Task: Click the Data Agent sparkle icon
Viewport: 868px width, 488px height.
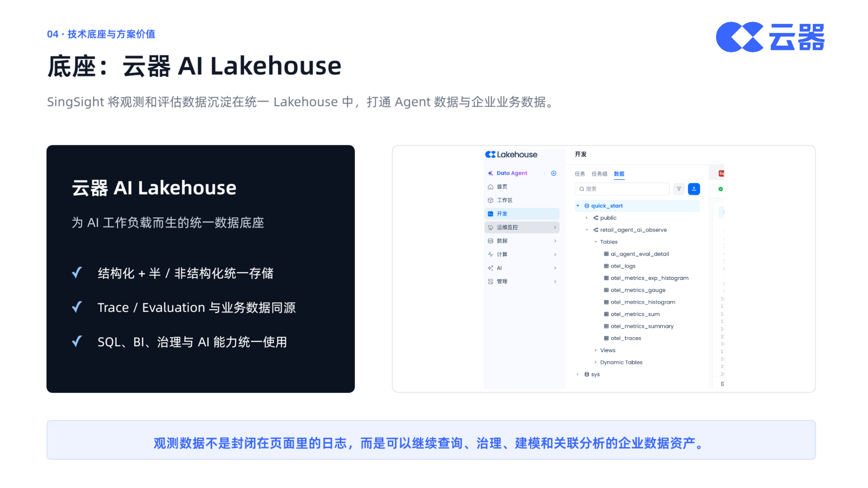Action: coord(490,173)
